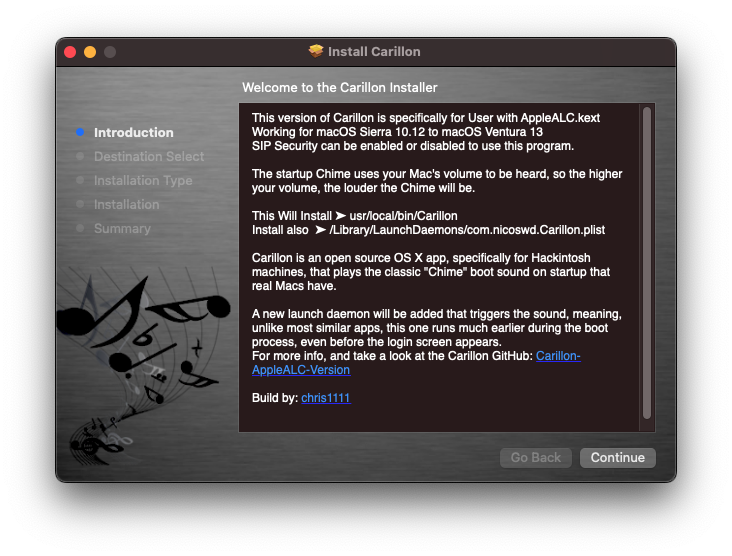Click the Continue button
The image size is (732, 556).
[x=617, y=457]
